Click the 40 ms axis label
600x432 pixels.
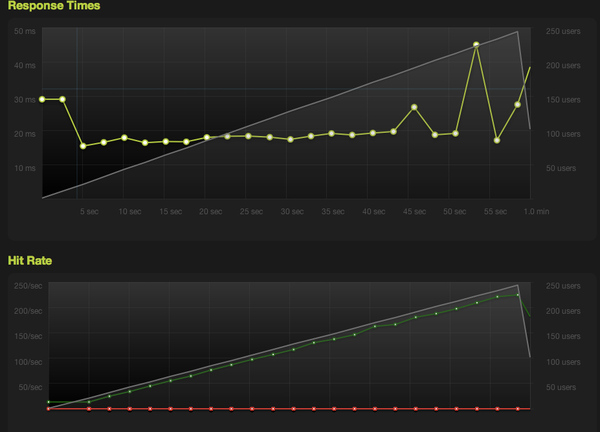click(25, 65)
